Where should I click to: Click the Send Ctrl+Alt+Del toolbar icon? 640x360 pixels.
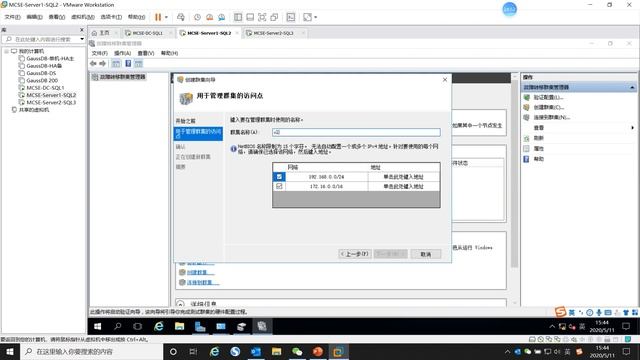point(181,17)
